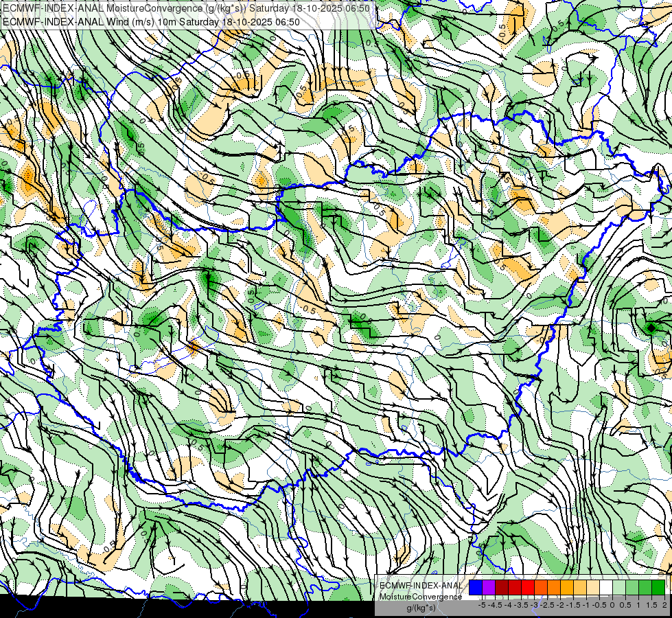Viewport: 672px width, 618px height.
Task: Click the lightest green legend swatch
Action: [619, 587]
